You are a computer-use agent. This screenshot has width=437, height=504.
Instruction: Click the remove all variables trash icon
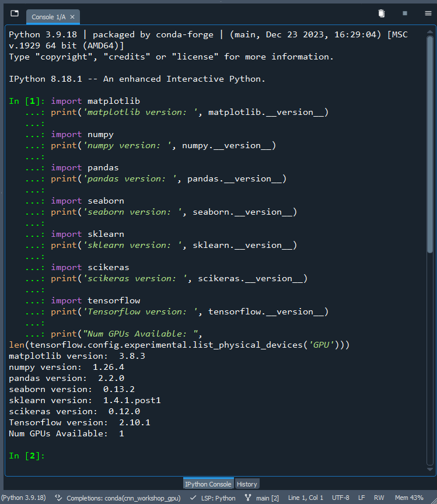click(382, 13)
